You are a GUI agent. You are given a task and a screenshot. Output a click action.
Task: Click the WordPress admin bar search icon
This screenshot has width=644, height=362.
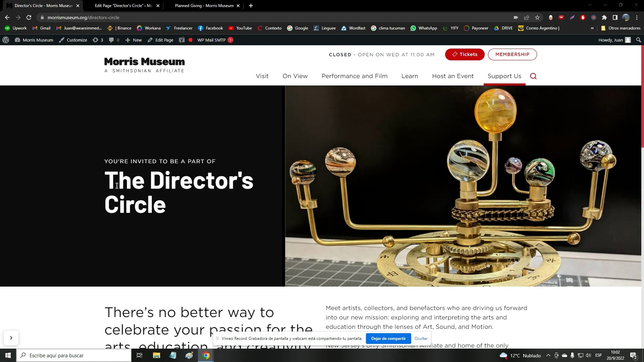[638, 40]
